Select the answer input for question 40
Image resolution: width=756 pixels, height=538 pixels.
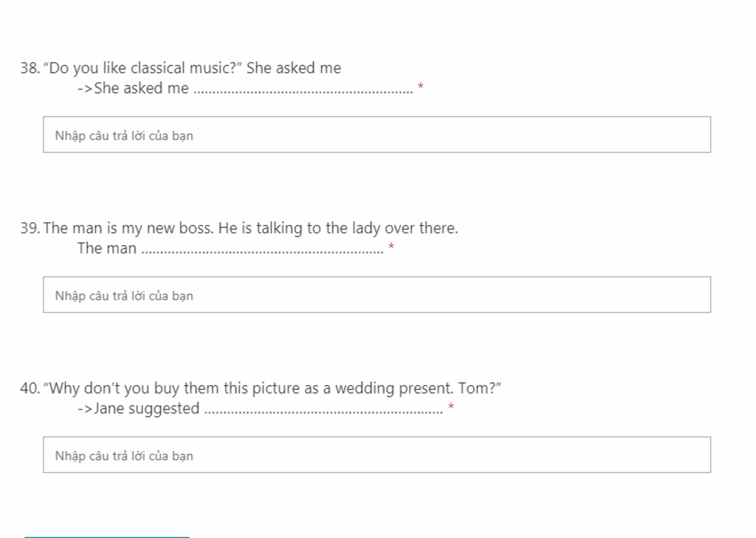[377, 455]
